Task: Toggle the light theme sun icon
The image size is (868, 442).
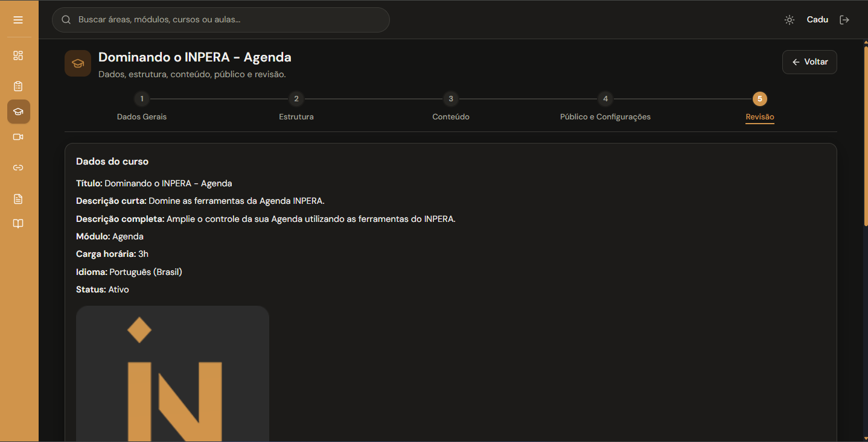Action: click(790, 20)
